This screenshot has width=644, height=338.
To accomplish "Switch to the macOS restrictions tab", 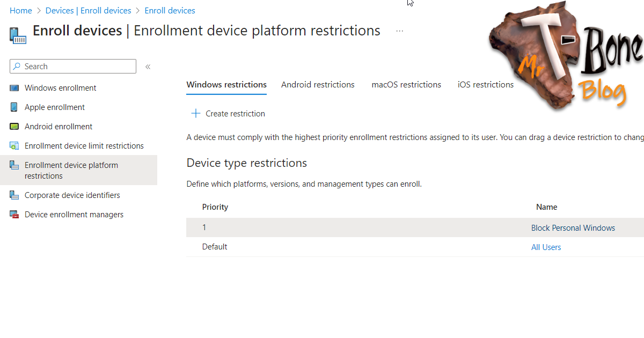I will (406, 85).
